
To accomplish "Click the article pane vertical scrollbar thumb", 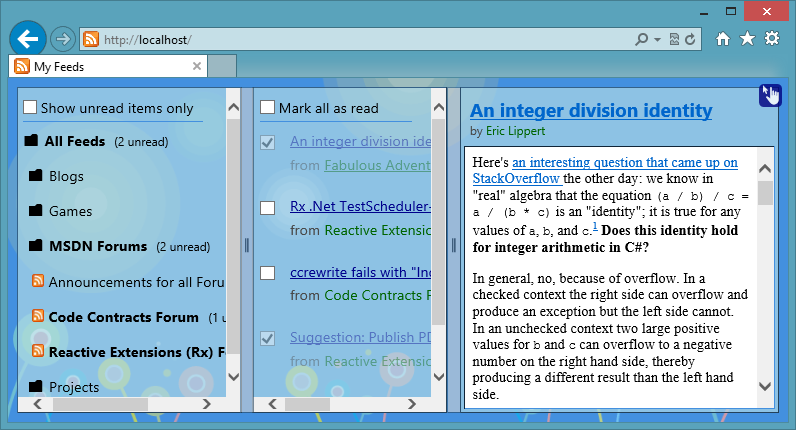I will (x=765, y=193).
